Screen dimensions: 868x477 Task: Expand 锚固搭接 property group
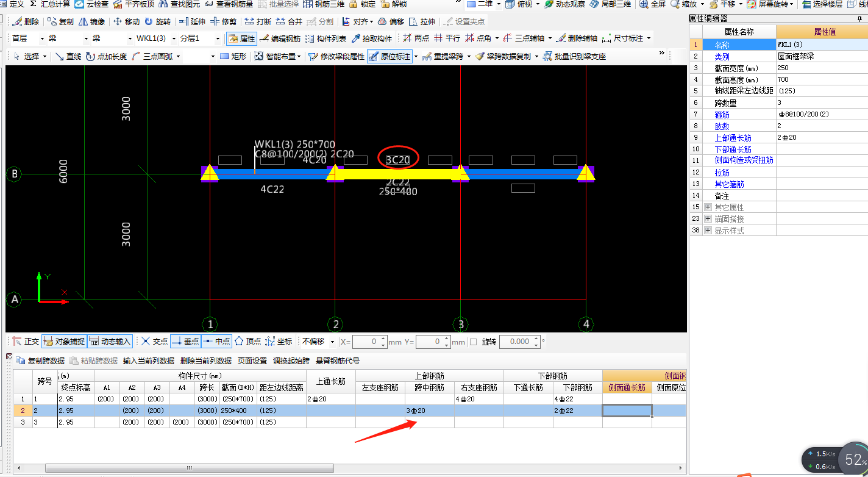pyautogui.click(x=708, y=218)
